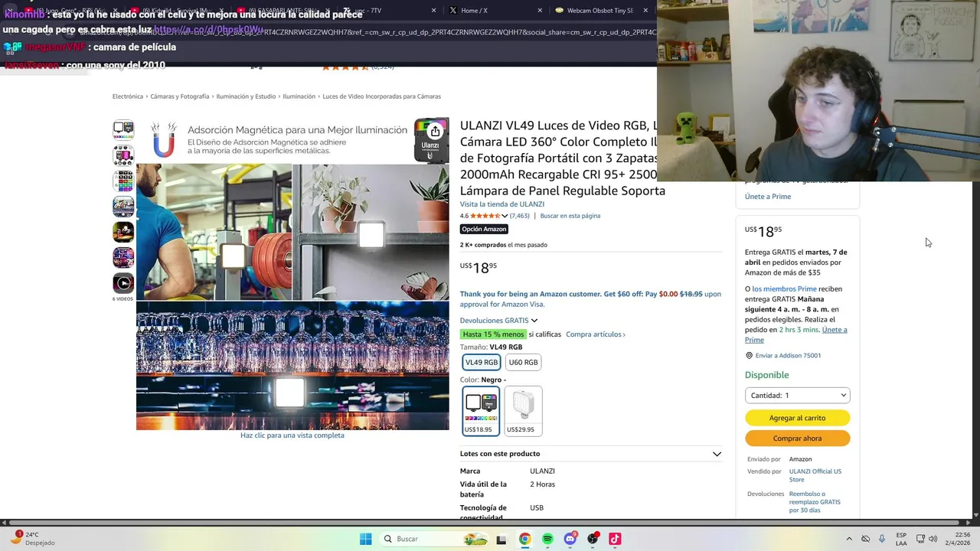
Task: Open the 6 VIDEOS play thumbnail
Action: pos(123,283)
